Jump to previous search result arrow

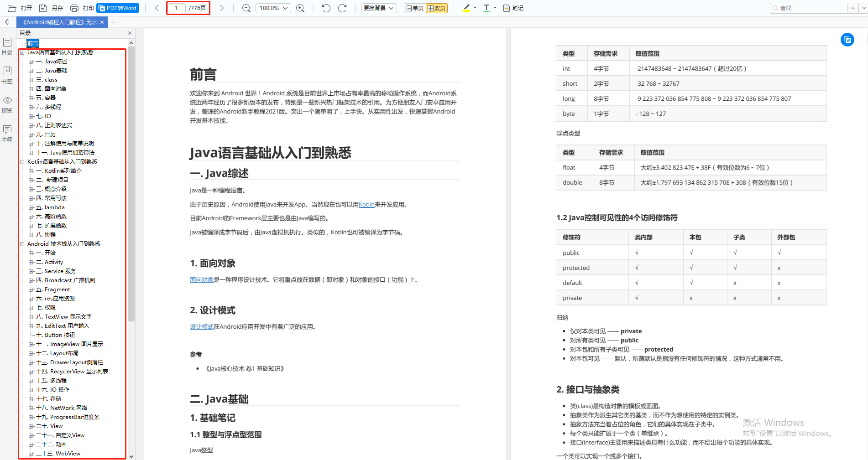point(852,8)
